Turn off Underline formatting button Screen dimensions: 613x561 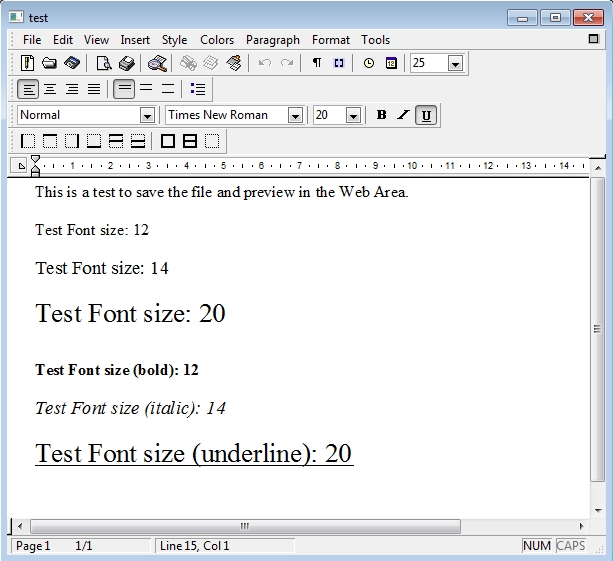(426, 115)
